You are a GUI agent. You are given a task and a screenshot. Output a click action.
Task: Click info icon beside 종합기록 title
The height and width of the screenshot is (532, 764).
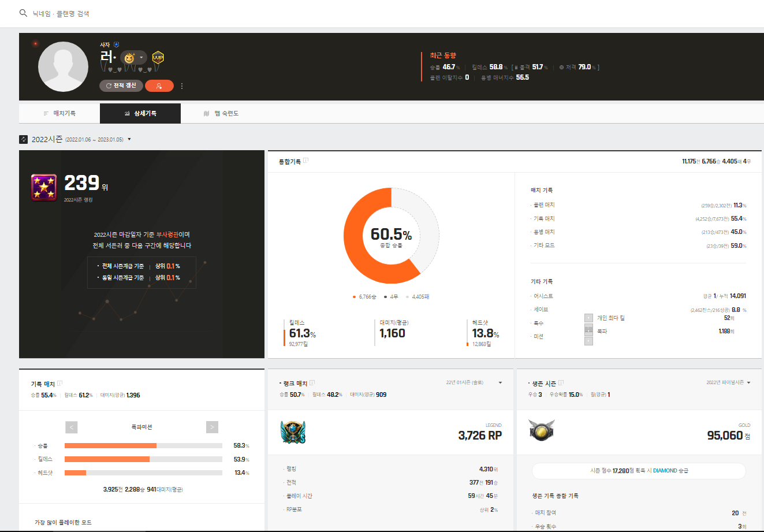click(306, 161)
